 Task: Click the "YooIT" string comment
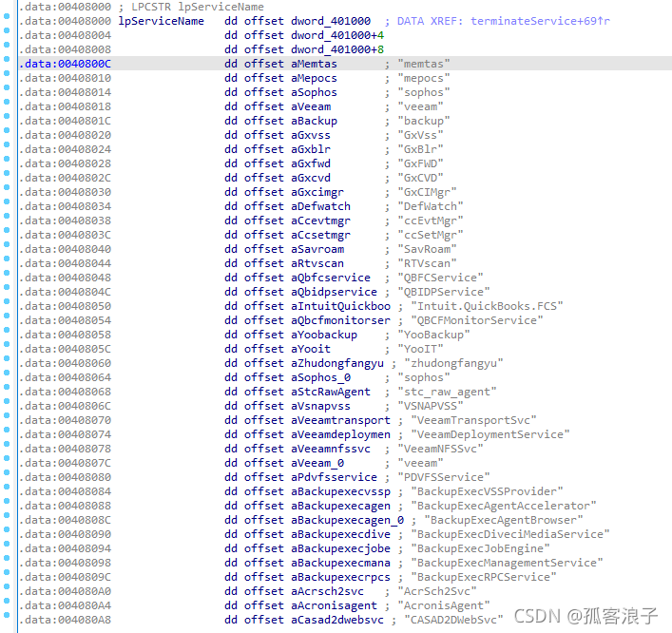tap(420, 349)
